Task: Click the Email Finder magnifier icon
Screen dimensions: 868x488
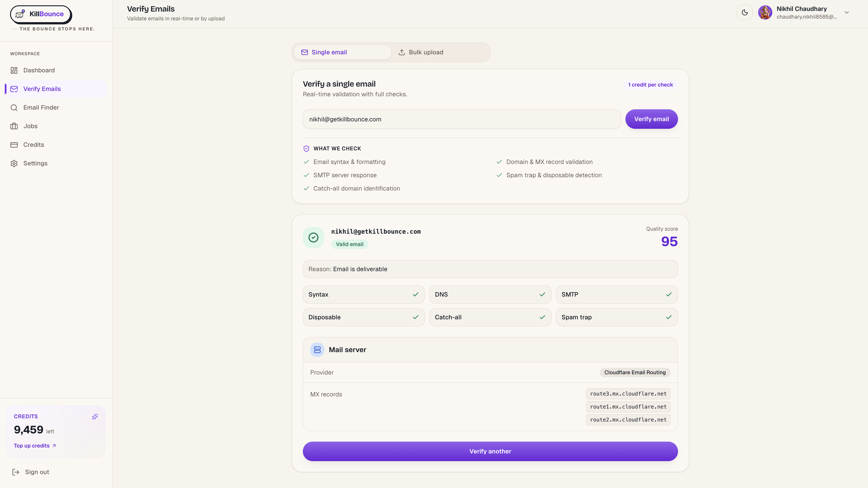Action: point(14,108)
